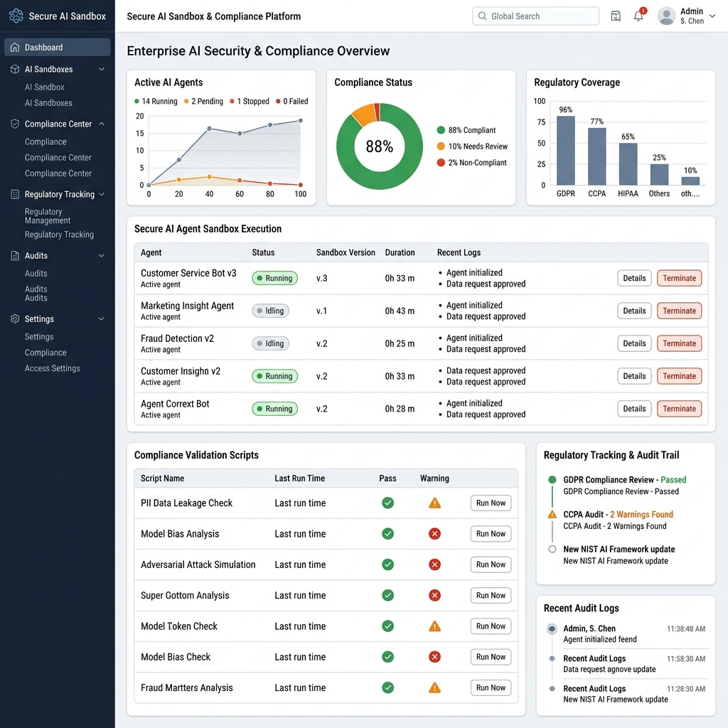728x728 pixels.
Task: Click the warning indicator for PII Data Leakage Check
Action: click(x=434, y=503)
